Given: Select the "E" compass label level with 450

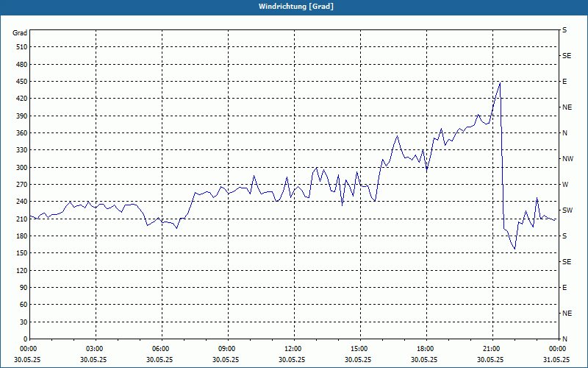Looking at the screenshot, I should (564, 82).
